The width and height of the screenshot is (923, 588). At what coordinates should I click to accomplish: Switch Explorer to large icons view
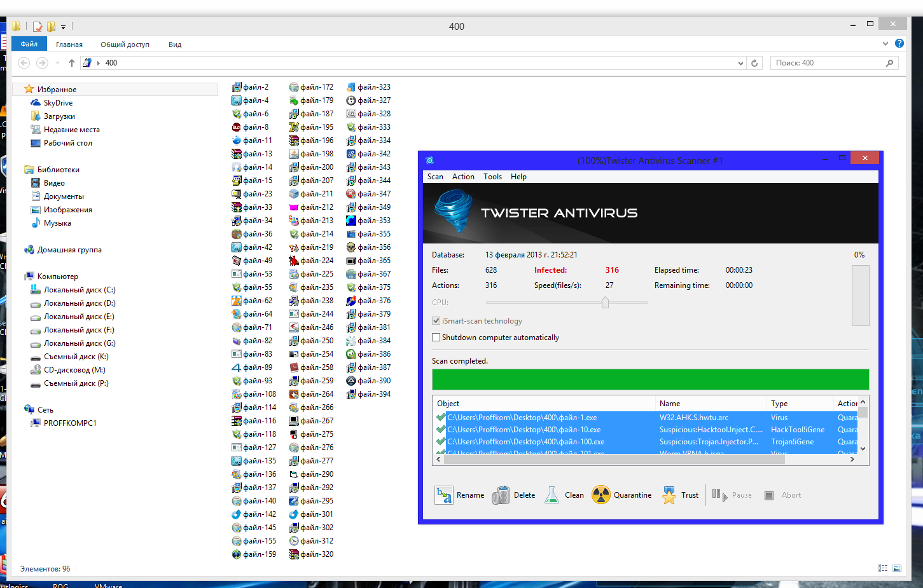tap(897, 568)
